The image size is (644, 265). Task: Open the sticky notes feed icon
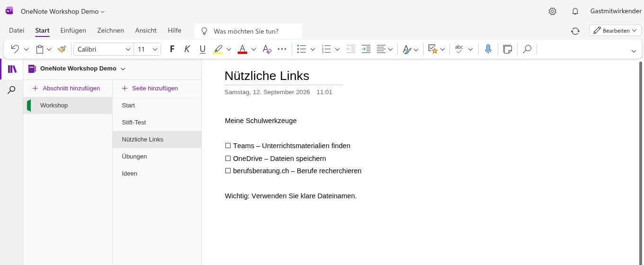point(508,49)
